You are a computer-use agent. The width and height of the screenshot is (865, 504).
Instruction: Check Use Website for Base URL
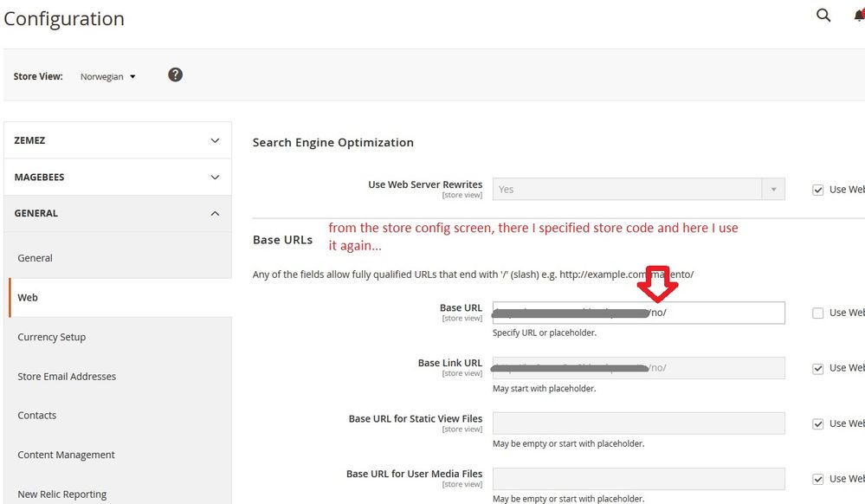(x=818, y=313)
